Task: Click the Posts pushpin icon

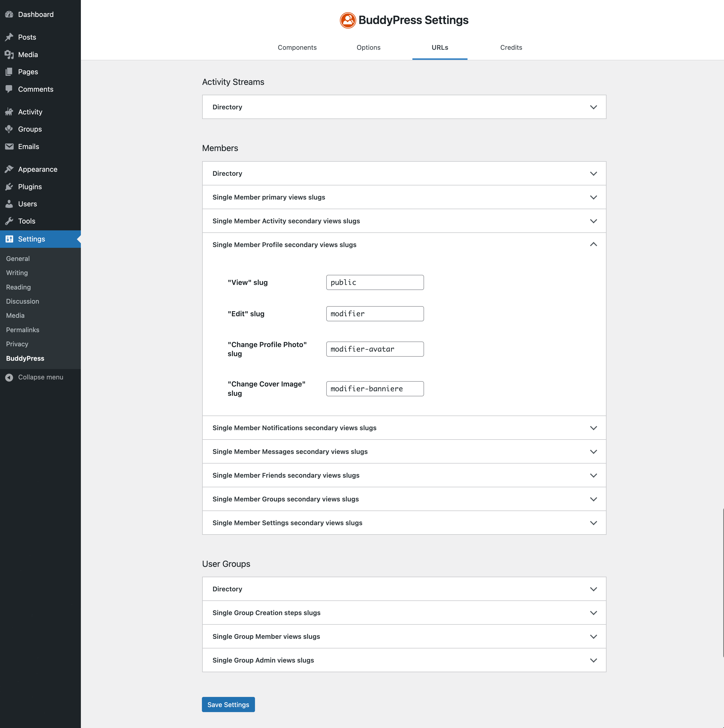Action: click(x=9, y=37)
